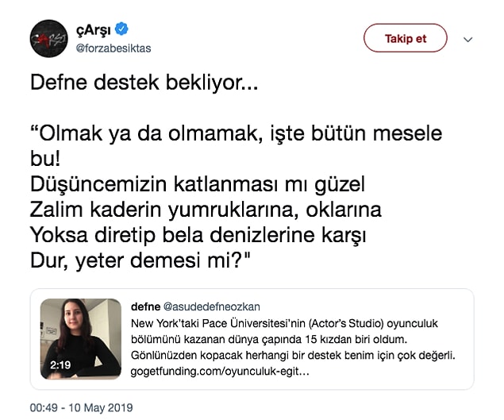This screenshot has width=504, height=420.
Task: Click the 'Düşüncemizin katlanması mı güzel' line
Action: (198, 185)
